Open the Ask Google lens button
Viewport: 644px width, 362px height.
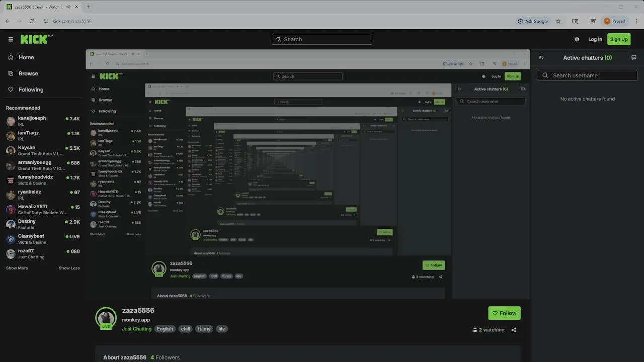coord(533,21)
